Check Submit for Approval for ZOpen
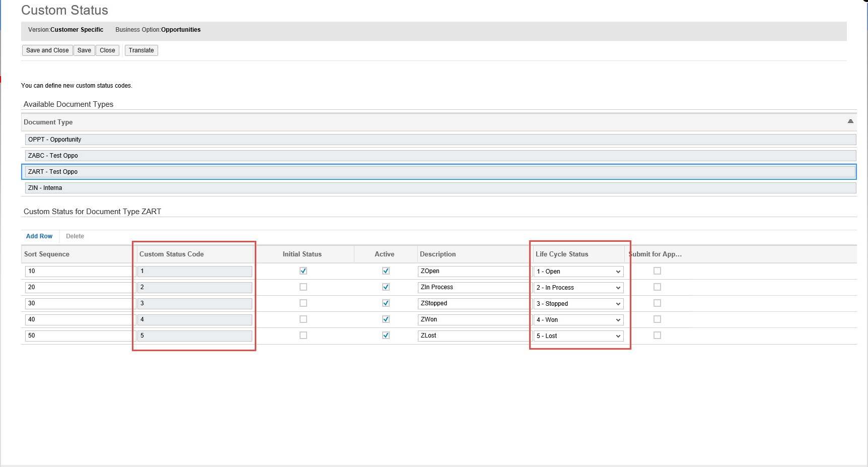This screenshot has height=467, width=868. pyautogui.click(x=657, y=271)
